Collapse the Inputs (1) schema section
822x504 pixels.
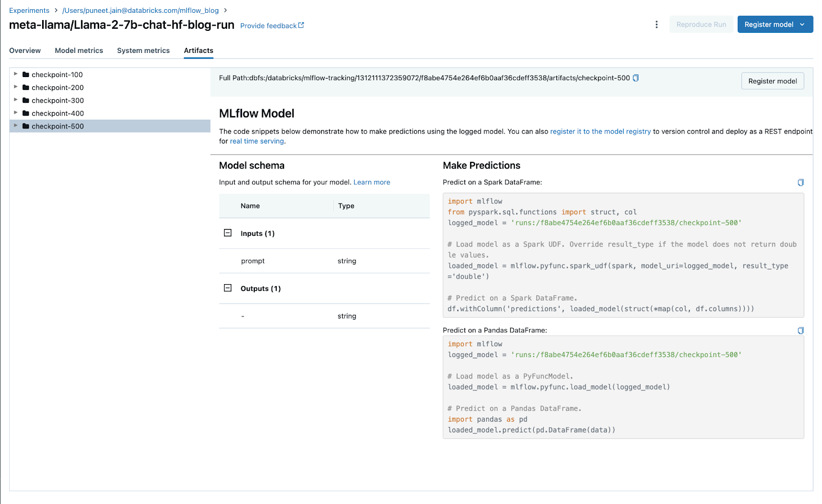[228, 233]
